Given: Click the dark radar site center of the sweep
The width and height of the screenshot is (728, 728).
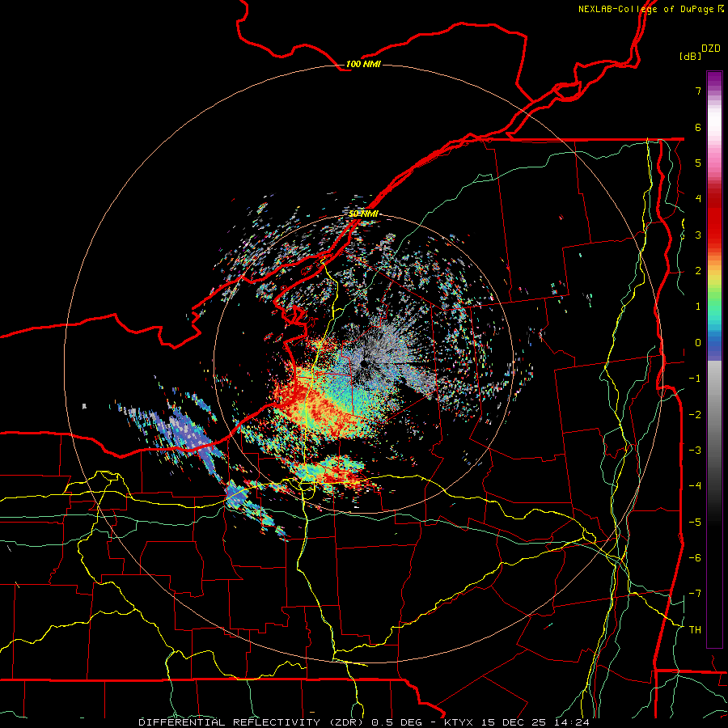Looking at the screenshot, I should [x=363, y=363].
